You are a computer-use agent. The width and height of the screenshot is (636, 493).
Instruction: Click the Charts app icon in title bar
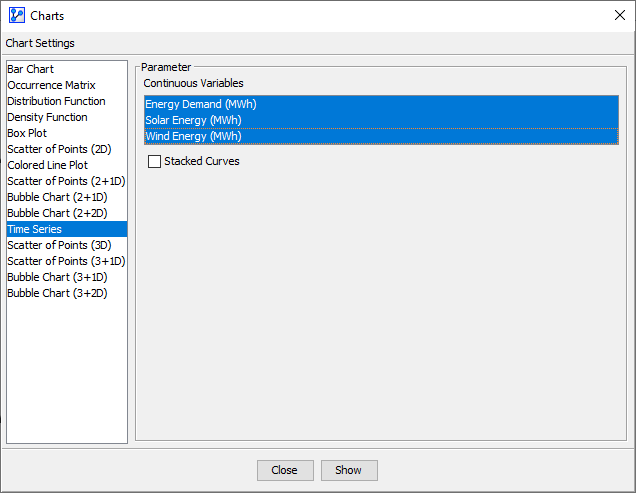click(x=16, y=16)
